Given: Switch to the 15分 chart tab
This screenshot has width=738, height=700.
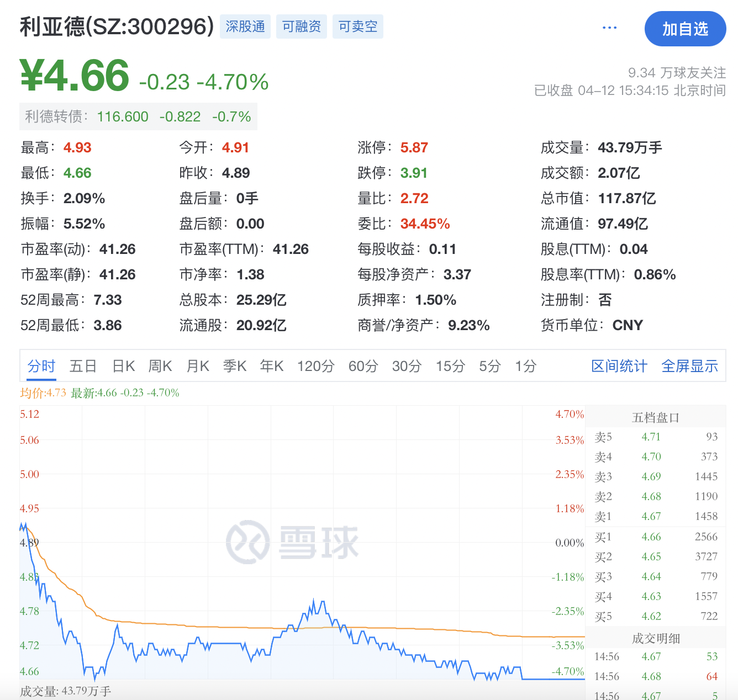Looking at the screenshot, I should [x=451, y=366].
